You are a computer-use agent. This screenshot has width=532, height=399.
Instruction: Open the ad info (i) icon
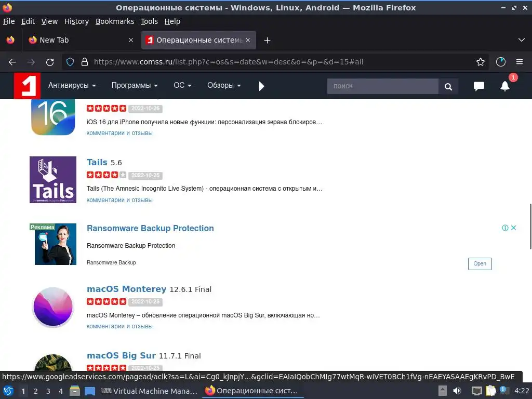(505, 228)
